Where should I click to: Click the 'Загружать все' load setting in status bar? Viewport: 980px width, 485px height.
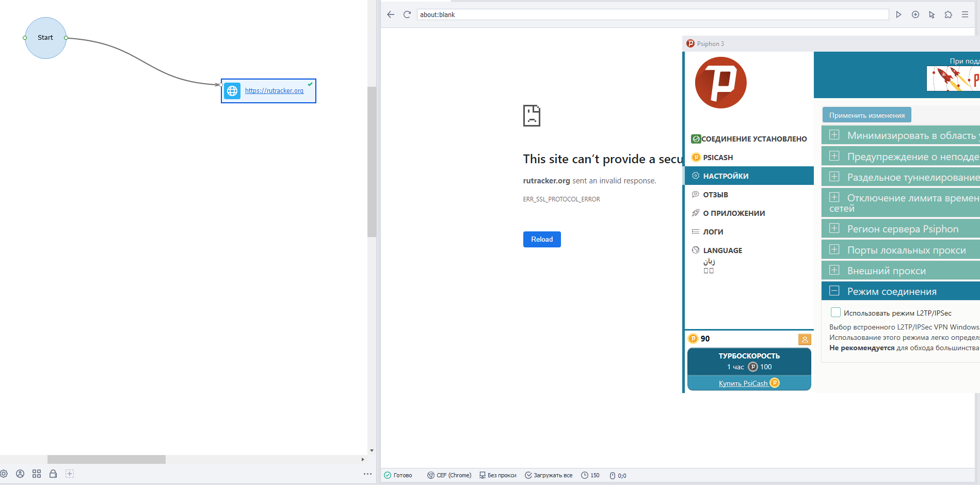coord(549,475)
